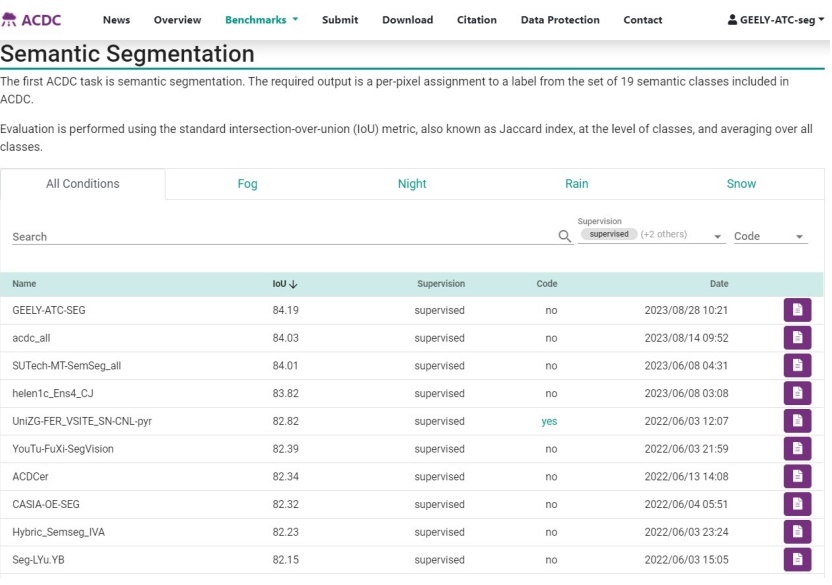Sort by the Name column header
This screenshot has width=832, height=585.
point(24,283)
